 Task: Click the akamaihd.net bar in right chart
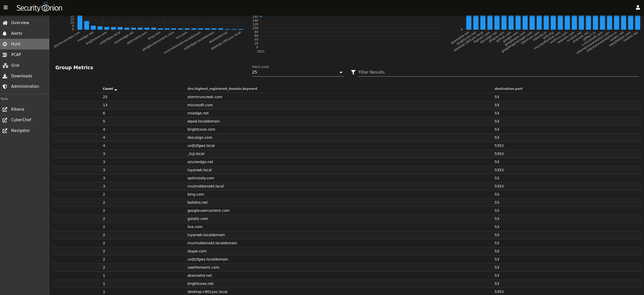469,23
